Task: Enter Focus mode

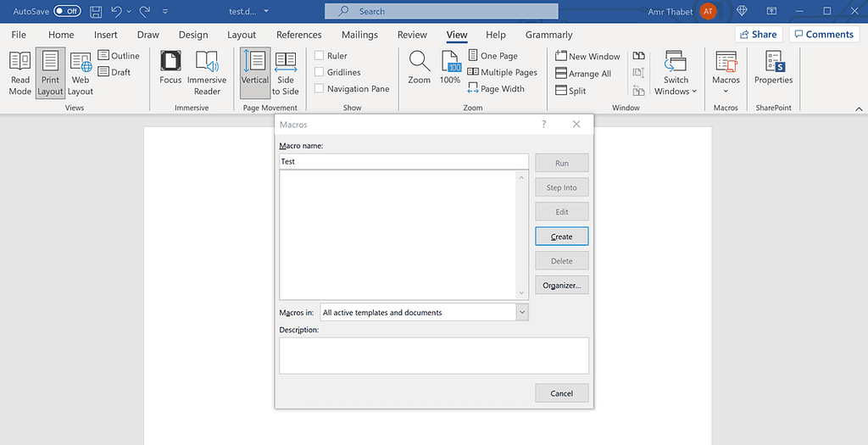Action: (170, 68)
